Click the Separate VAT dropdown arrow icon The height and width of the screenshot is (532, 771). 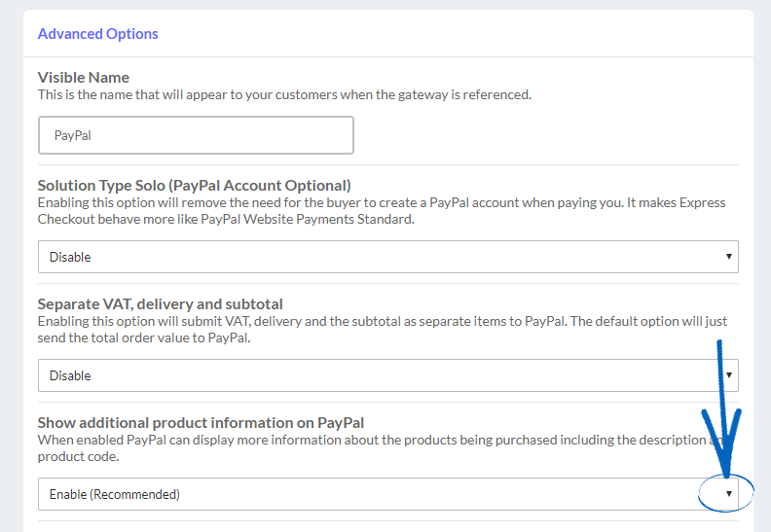[x=728, y=375]
